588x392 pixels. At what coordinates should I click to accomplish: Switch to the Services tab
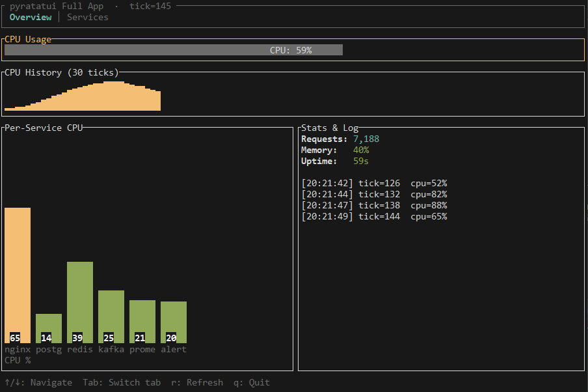tap(87, 18)
